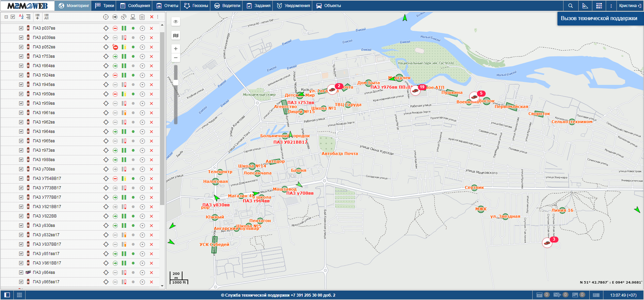Viewport: 644px width, 300px height.
Task: Open the three-dot menu in the unit list header
Action: click(x=158, y=17)
